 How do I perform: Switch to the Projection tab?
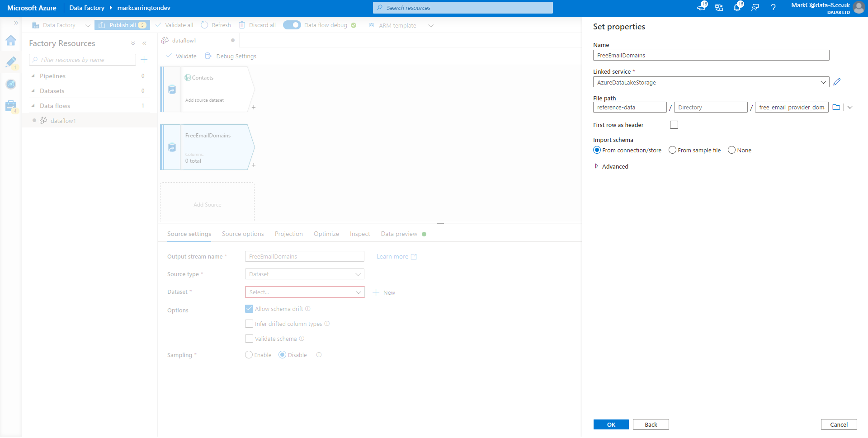click(288, 234)
